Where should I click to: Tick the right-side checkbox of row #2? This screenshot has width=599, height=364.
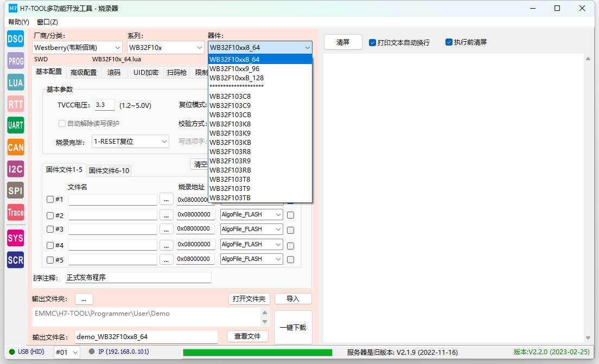pos(290,215)
